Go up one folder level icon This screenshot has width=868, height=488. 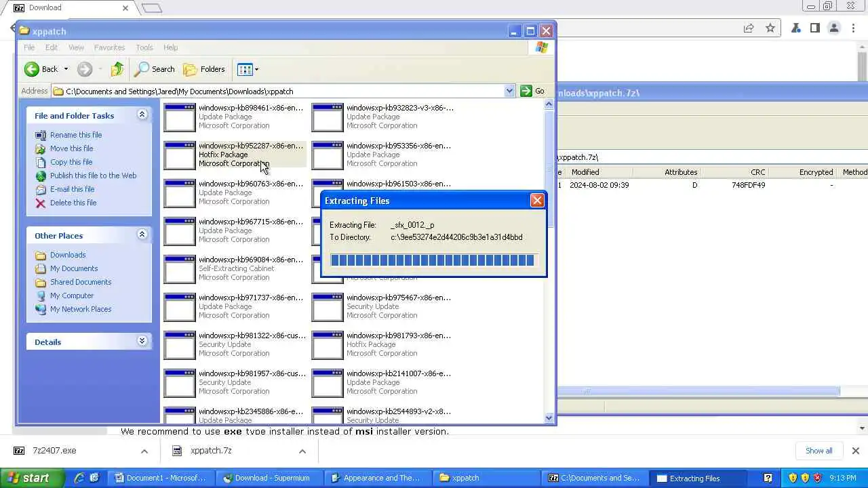coord(117,69)
